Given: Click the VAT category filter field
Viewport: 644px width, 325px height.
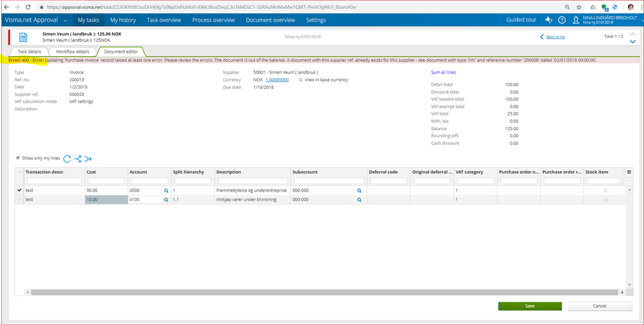Looking at the screenshot, I should pyautogui.click(x=476, y=181).
